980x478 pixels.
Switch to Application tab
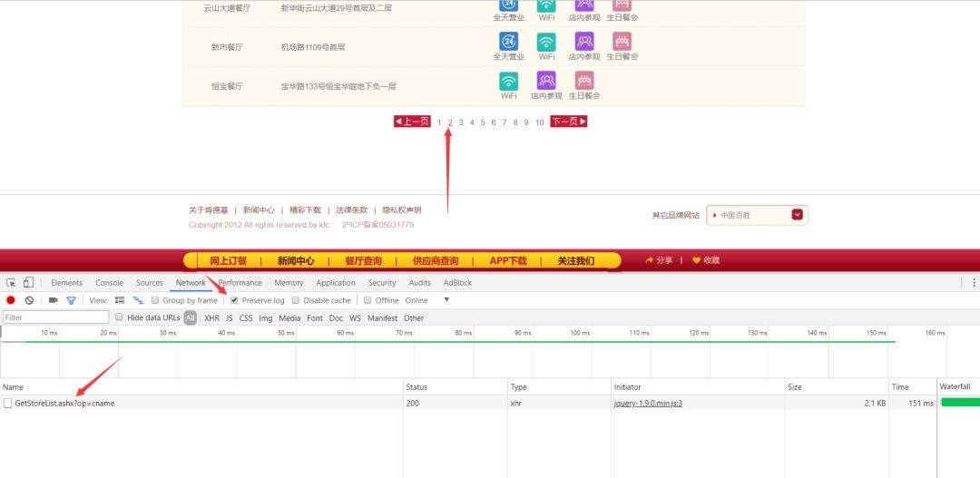point(336,282)
